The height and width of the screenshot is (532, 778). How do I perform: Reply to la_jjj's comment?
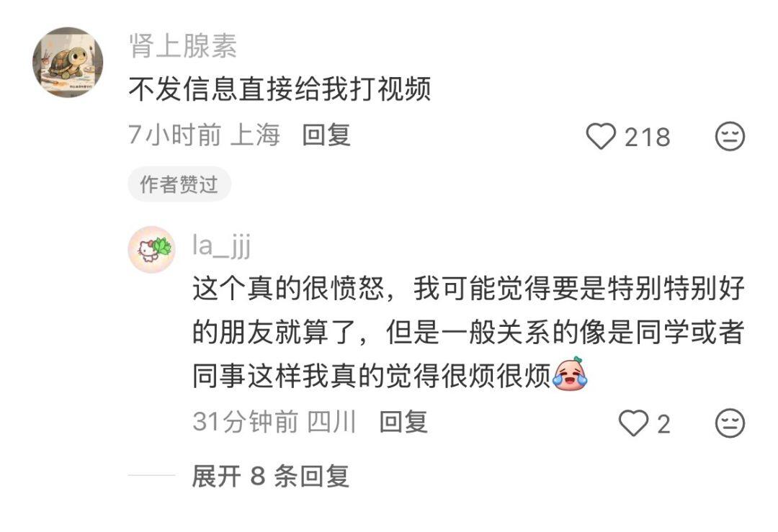click(403, 422)
